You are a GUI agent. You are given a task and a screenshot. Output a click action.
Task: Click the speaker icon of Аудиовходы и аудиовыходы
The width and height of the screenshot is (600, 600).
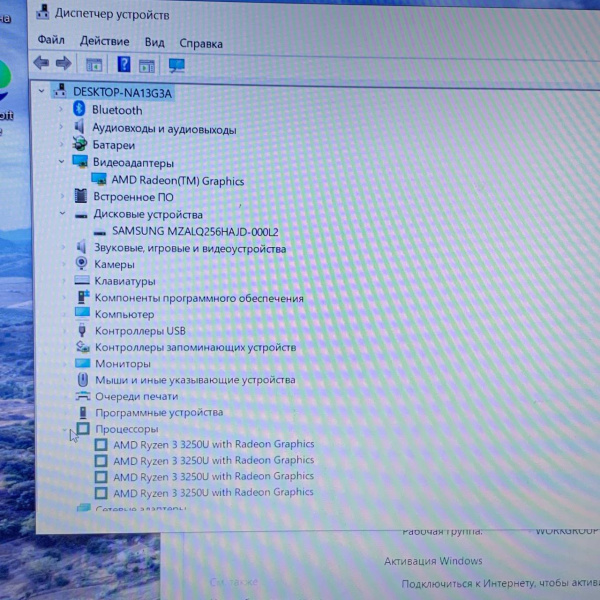[80, 126]
